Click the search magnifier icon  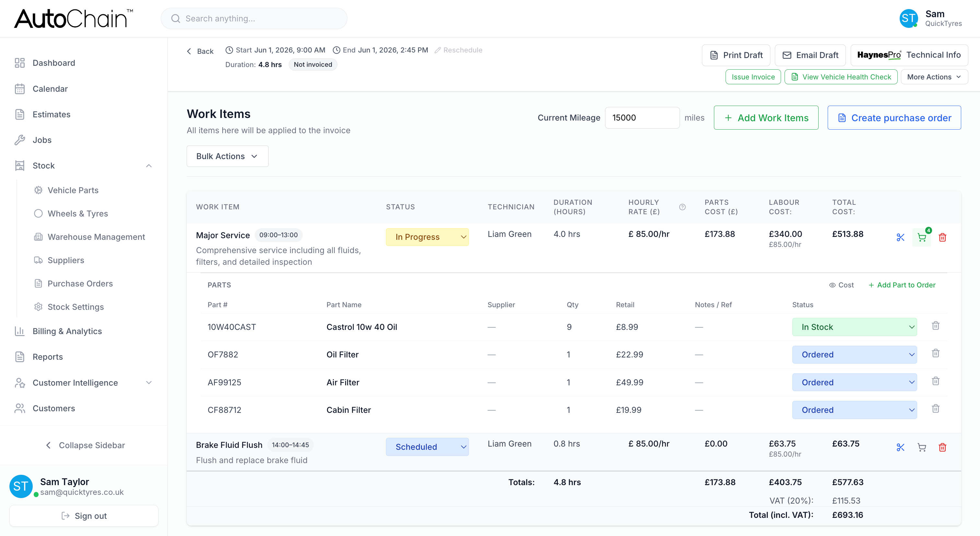click(175, 19)
